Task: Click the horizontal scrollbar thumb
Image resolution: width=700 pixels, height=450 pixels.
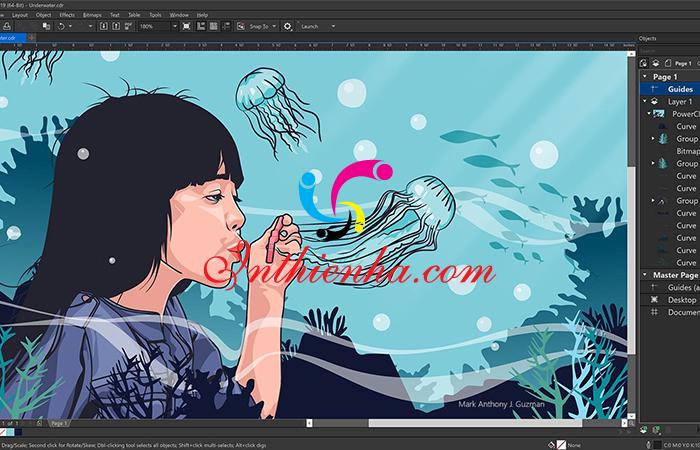Action: (x=475, y=423)
